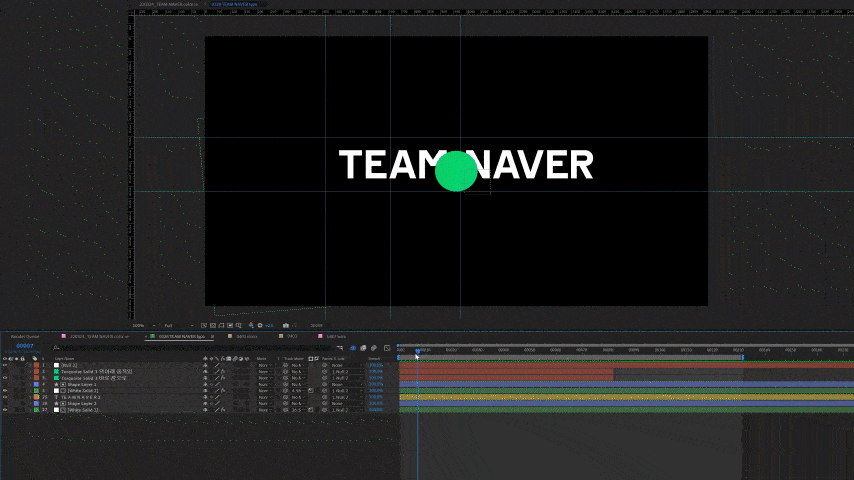Open the Show Channel color management icon
Viewport: 854px width, 480px height.
pyautogui.click(x=251, y=325)
